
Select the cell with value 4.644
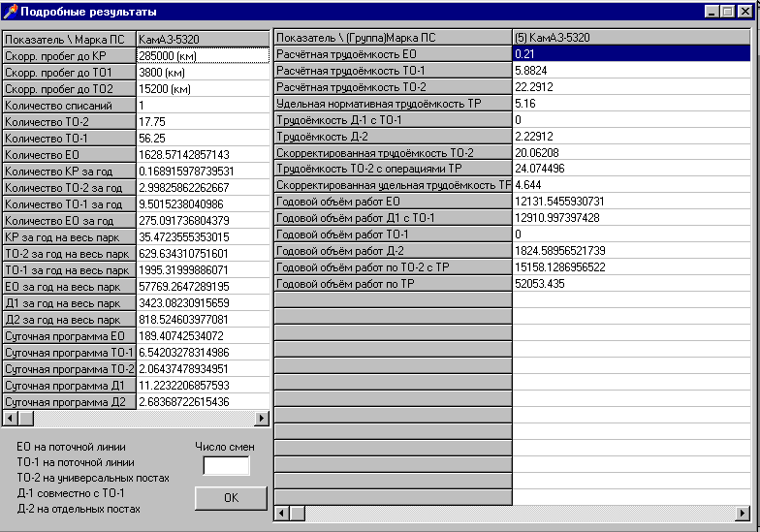point(632,185)
